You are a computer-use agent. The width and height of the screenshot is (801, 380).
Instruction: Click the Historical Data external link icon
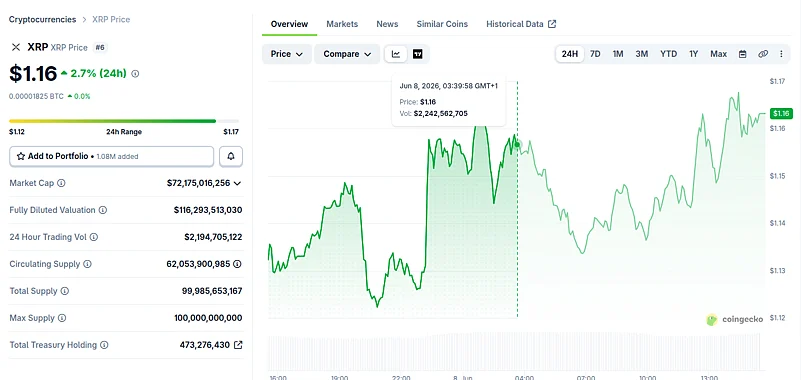click(552, 24)
